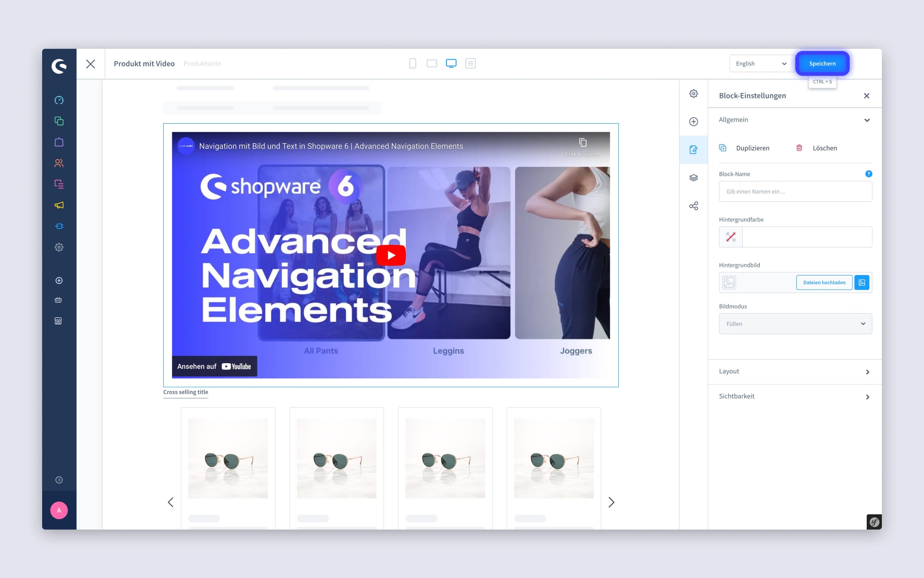Click the products/shopping bag icon in sidebar
The width and height of the screenshot is (924, 578).
[58, 142]
